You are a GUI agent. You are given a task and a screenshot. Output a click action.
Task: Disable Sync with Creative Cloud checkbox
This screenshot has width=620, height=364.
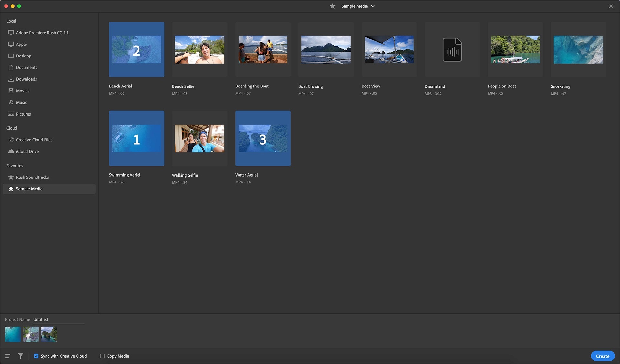coord(36,356)
